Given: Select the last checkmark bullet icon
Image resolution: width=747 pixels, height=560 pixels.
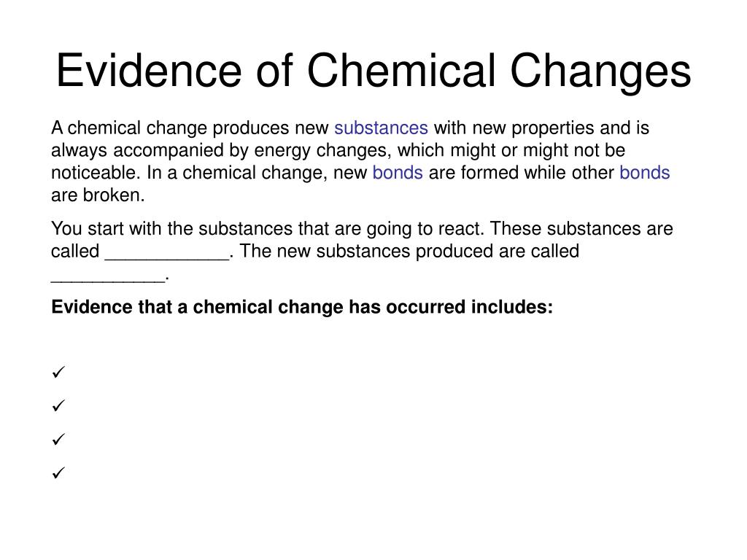Looking at the screenshot, I should point(58,472).
